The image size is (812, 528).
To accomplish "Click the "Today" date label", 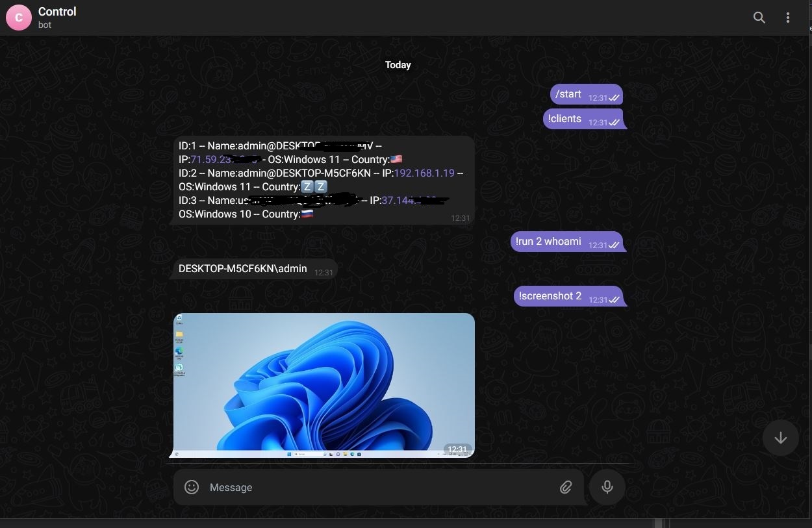I will pyautogui.click(x=398, y=65).
